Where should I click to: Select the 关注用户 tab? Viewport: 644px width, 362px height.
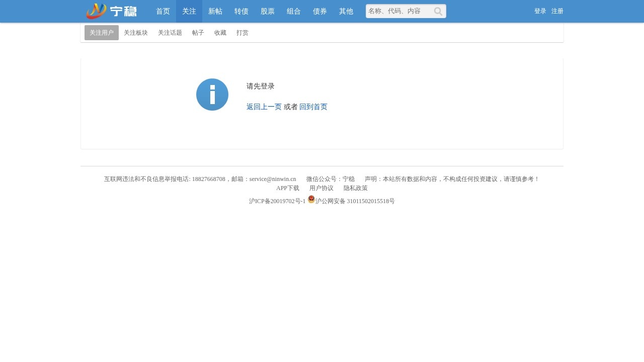tap(102, 33)
